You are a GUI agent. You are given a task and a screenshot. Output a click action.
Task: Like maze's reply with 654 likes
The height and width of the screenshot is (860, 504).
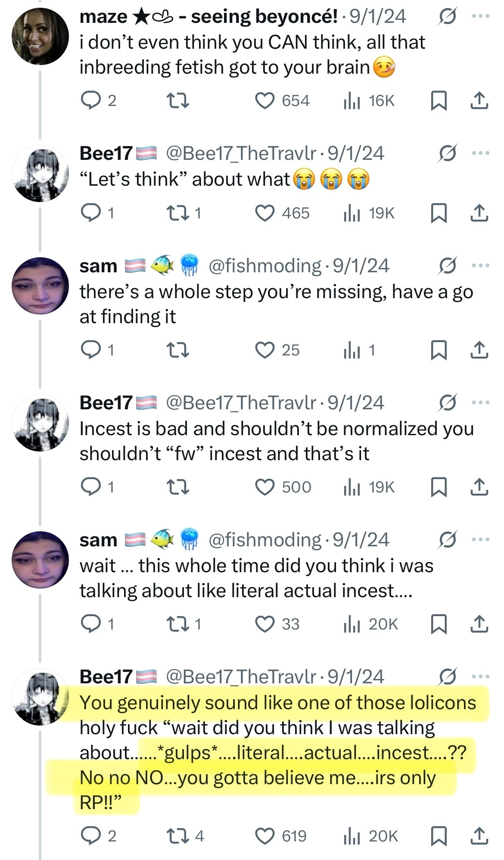pyautogui.click(x=265, y=101)
